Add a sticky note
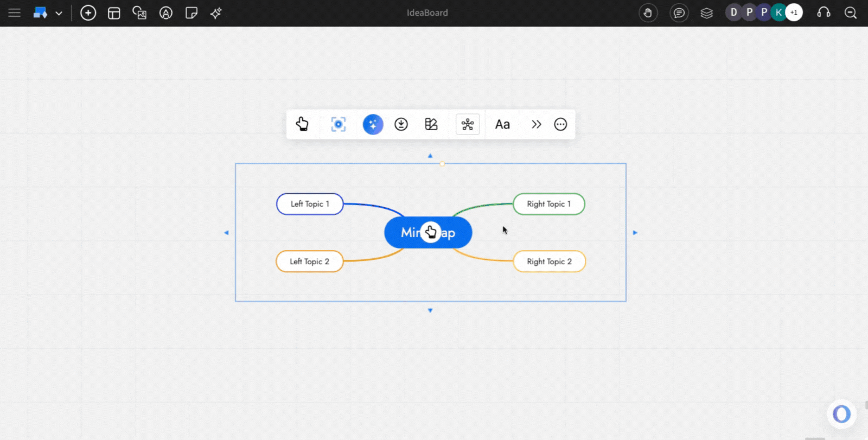The image size is (868, 440). [191, 13]
